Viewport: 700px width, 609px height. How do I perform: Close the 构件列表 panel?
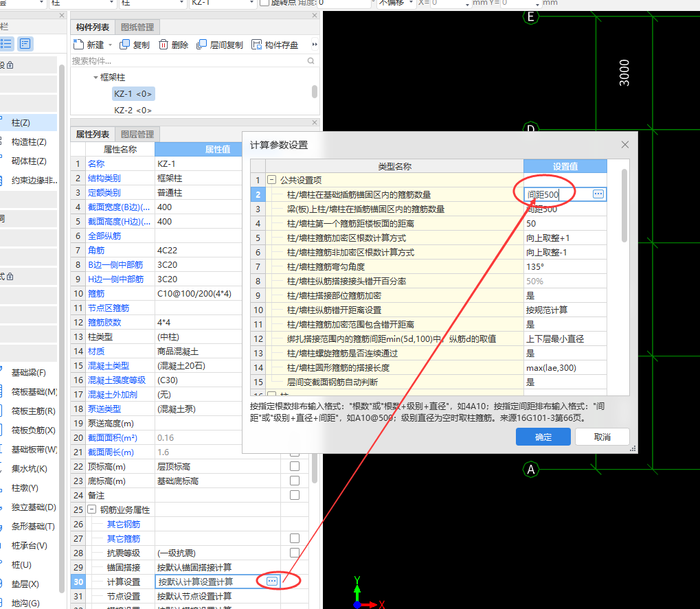pos(315,15)
